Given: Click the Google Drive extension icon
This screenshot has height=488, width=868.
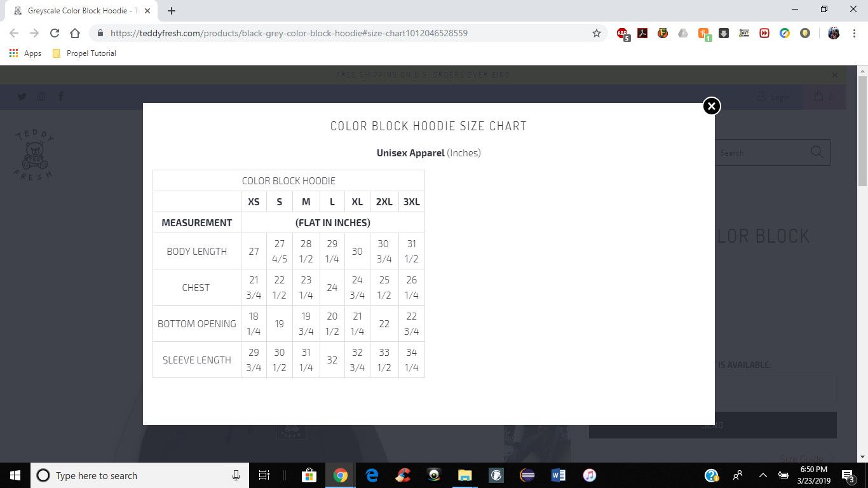Looking at the screenshot, I should [x=683, y=34].
